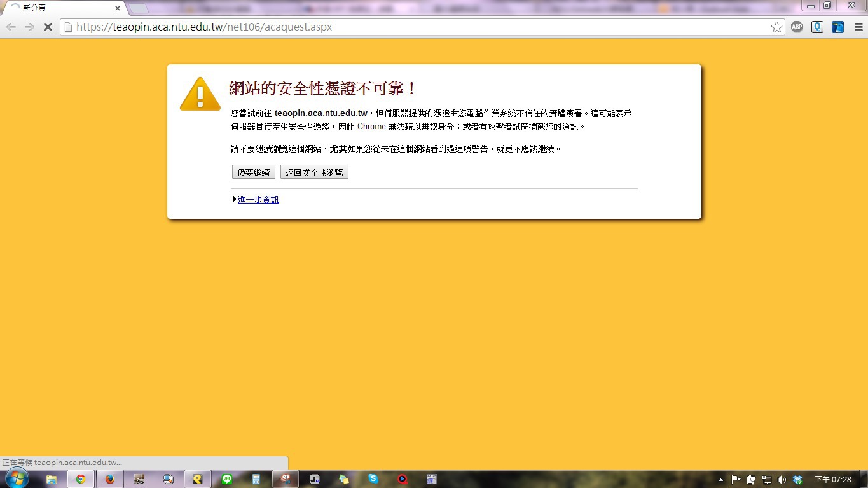Switch to Firefox on the taskbar
868x488 pixels.
point(110,479)
